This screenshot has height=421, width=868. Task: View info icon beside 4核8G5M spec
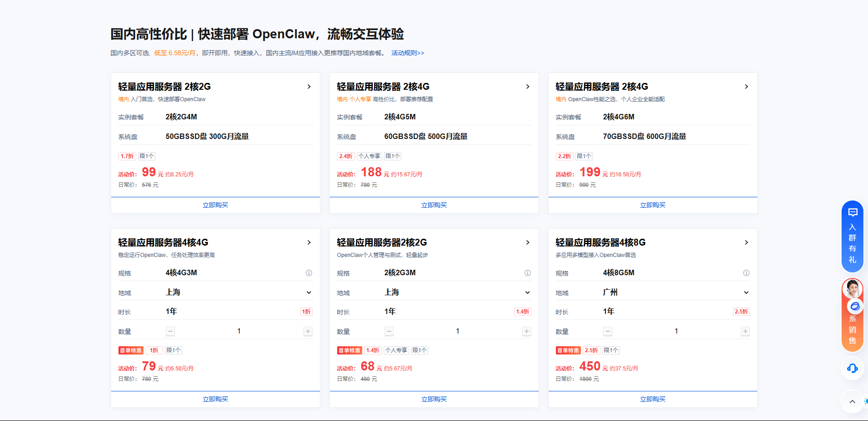pyautogui.click(x=746, y=273)
